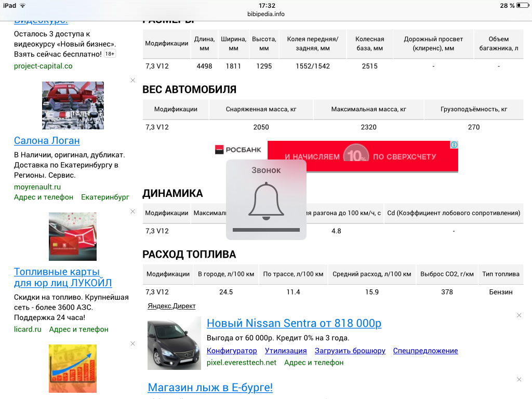Click Адрес и телефон under licard ad
The image size is (532, 399).
79,329
